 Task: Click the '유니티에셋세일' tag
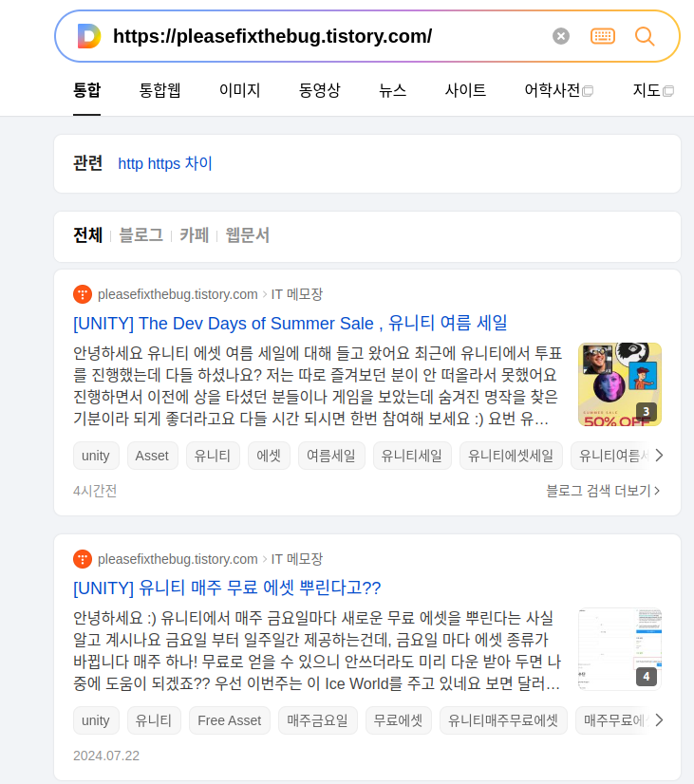(511, 456)
